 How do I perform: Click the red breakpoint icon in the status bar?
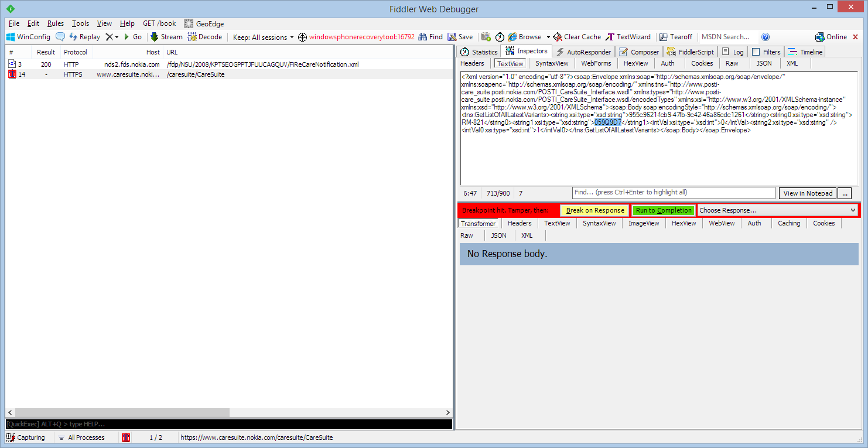click(x=126, y=437)
